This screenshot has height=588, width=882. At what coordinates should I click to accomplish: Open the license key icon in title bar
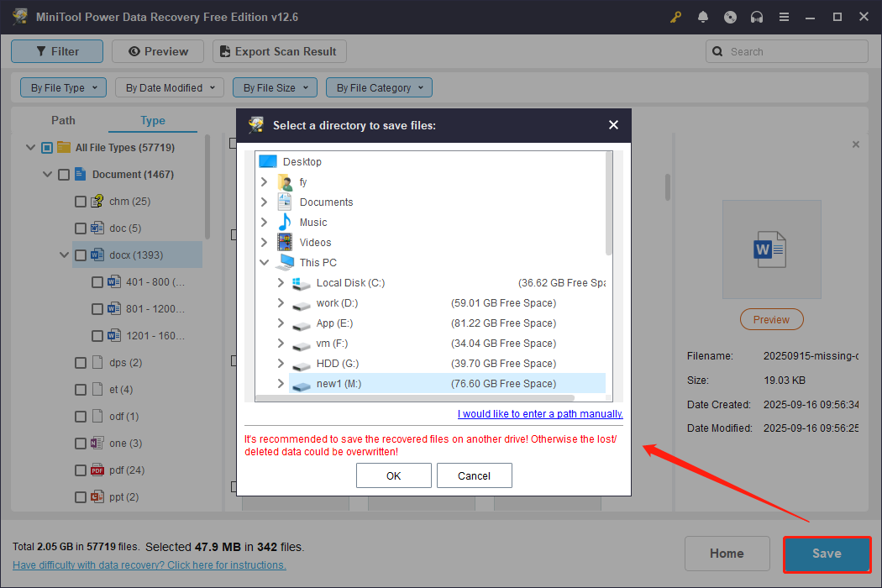pyautogui.click(x=675, y=16)
